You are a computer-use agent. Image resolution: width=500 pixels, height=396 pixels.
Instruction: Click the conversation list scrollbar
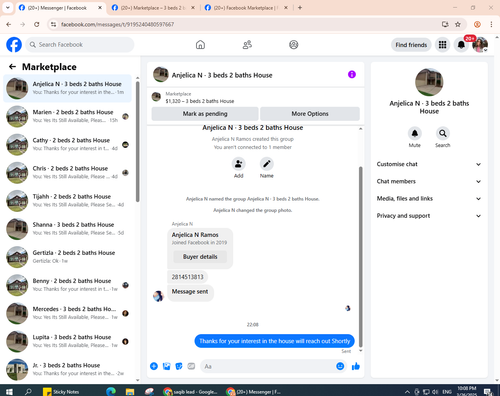137,142
